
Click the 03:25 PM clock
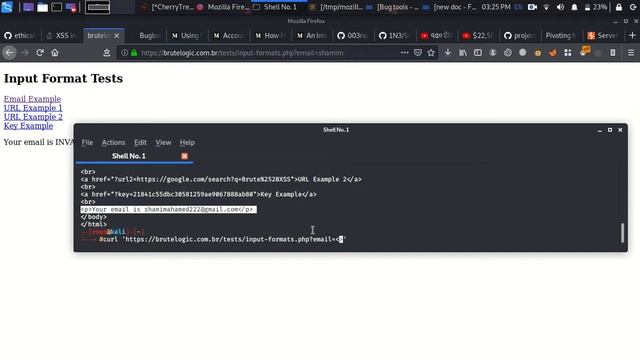click(496, 7)
